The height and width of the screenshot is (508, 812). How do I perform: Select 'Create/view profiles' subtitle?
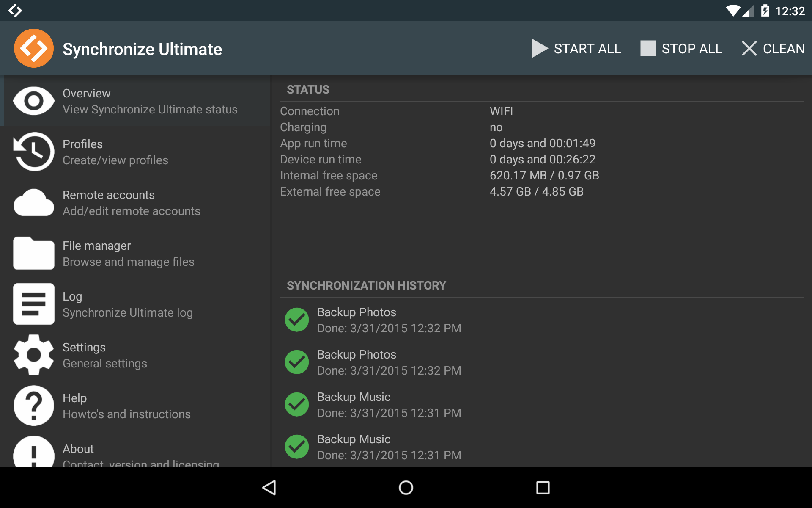115,160
